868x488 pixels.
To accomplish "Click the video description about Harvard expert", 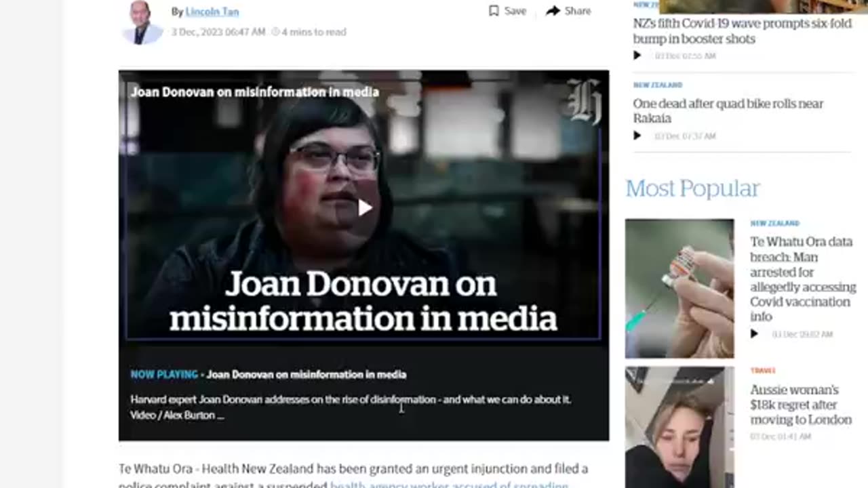I will (351, 407).
